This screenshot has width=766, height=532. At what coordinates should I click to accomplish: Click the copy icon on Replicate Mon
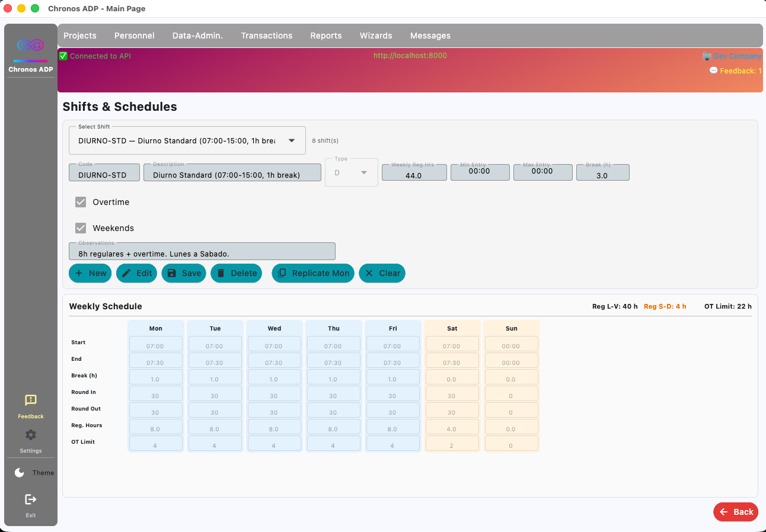pyautogui.click(x=282, y=273)
